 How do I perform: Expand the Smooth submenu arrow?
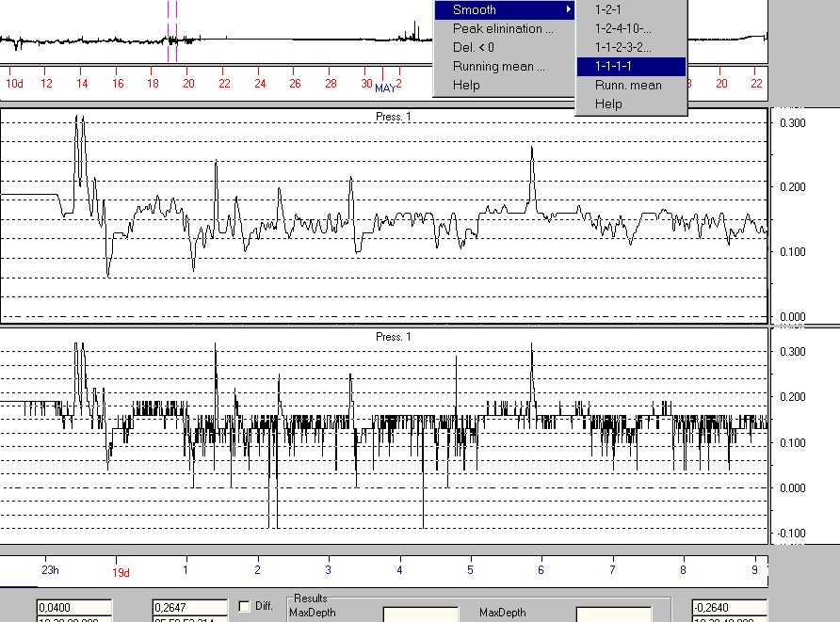(568, 10)
